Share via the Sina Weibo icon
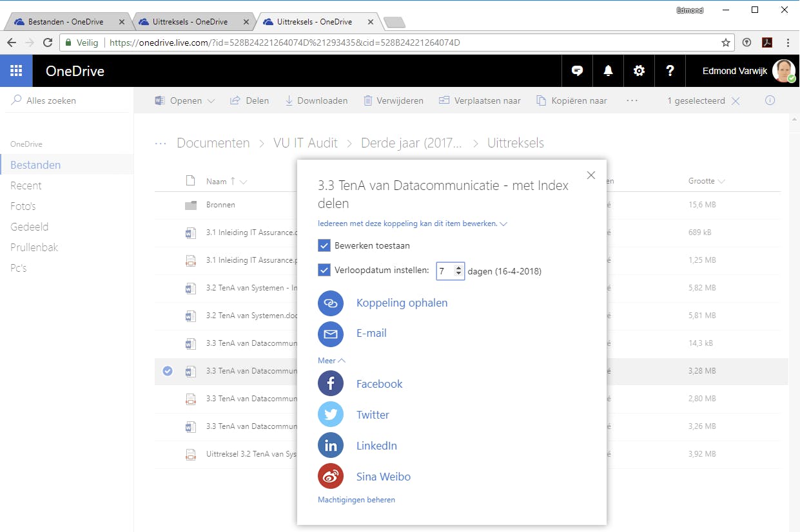Screen dimensions: 800x532 pyautogui.click(x=331, y=477)
